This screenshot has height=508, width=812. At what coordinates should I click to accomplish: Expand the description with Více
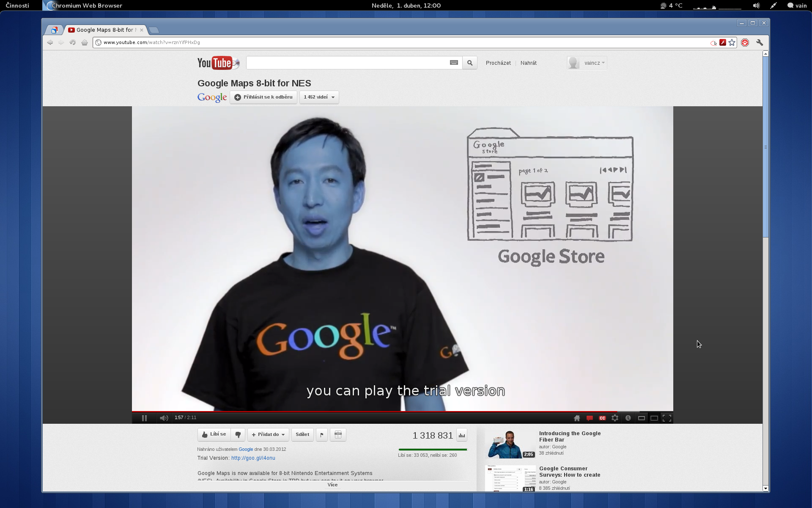point(332,485)
